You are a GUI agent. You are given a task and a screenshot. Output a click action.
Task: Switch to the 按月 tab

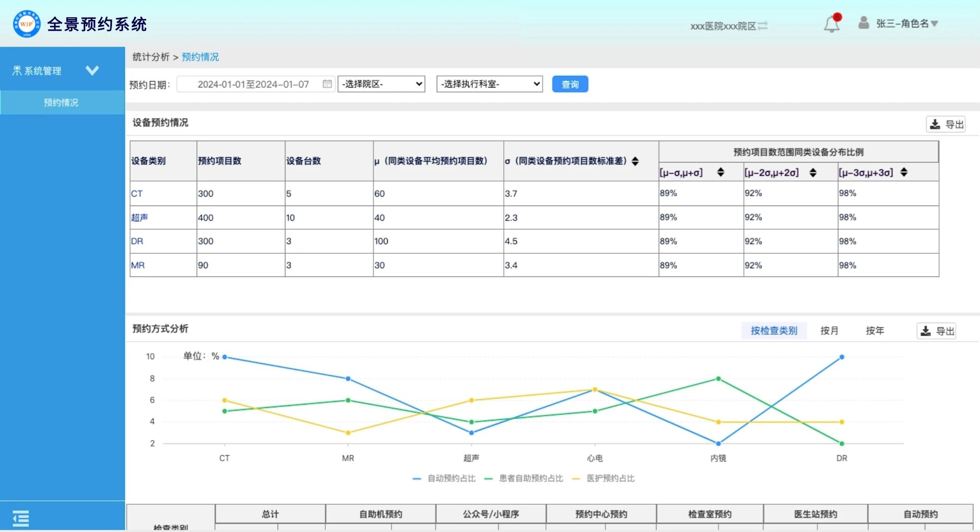(829, 331)
